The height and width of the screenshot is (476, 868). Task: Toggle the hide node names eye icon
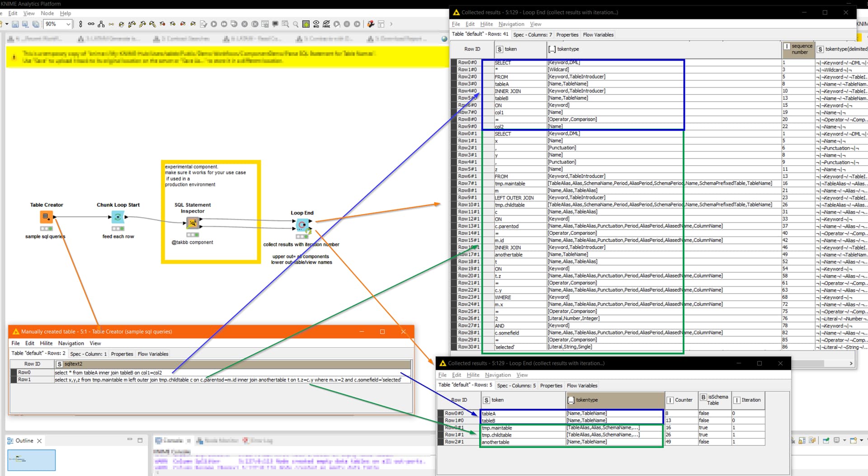(326, 24)
